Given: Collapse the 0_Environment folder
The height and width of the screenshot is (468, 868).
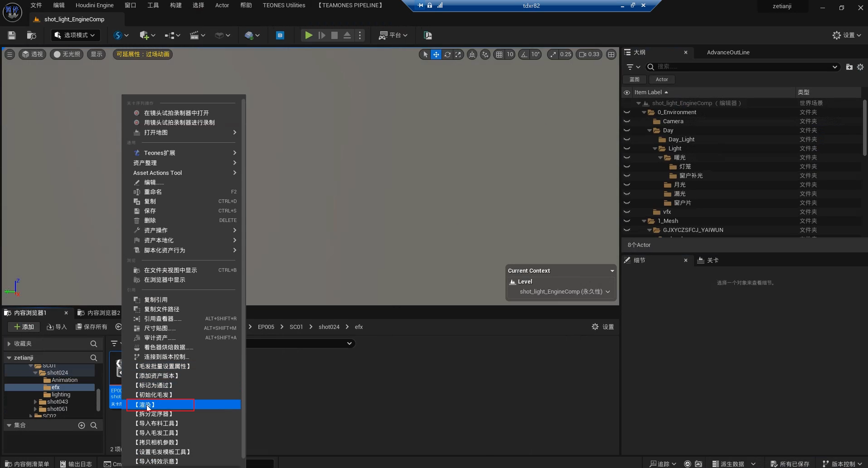Looking at the screenshot, I should (x=644, y=112).
